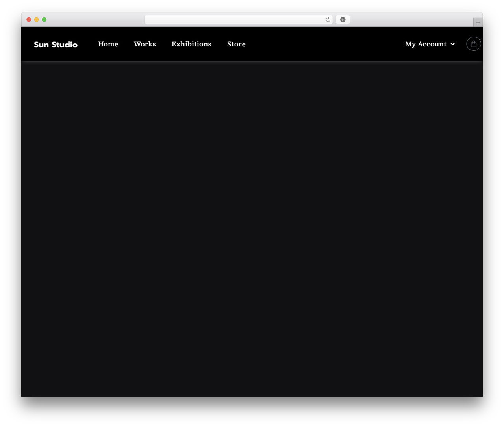
Task: Expand the My Account dropdown chevron
Action: point(453,44)
